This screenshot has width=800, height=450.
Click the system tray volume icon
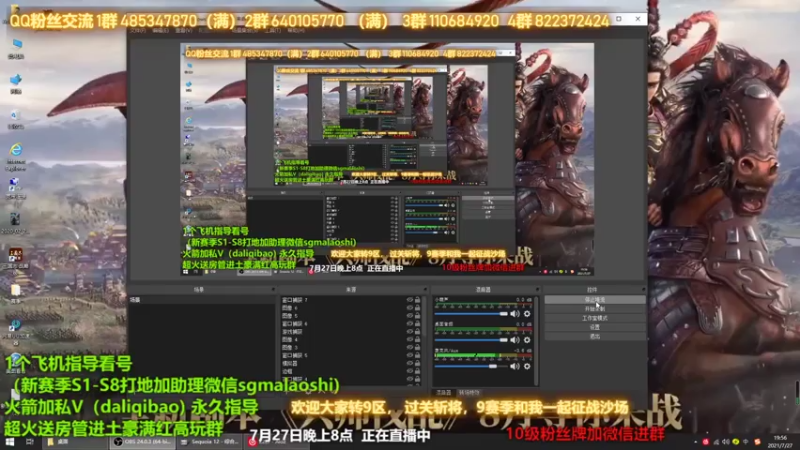726,442
